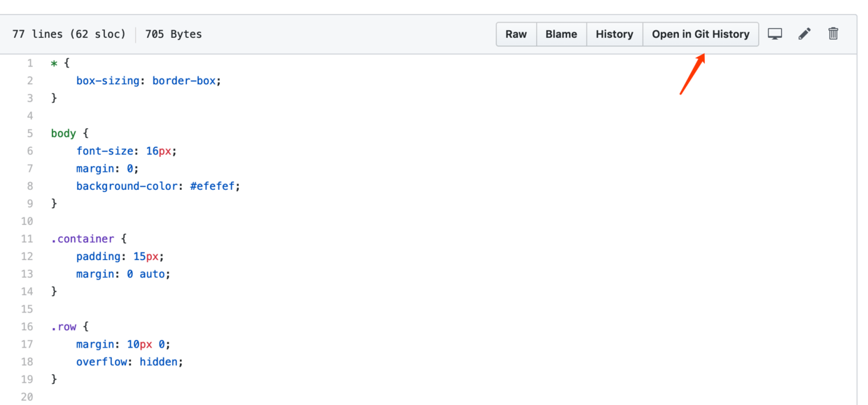Click the 705 Bytes label
868x405 pixels.
(173, 34)
